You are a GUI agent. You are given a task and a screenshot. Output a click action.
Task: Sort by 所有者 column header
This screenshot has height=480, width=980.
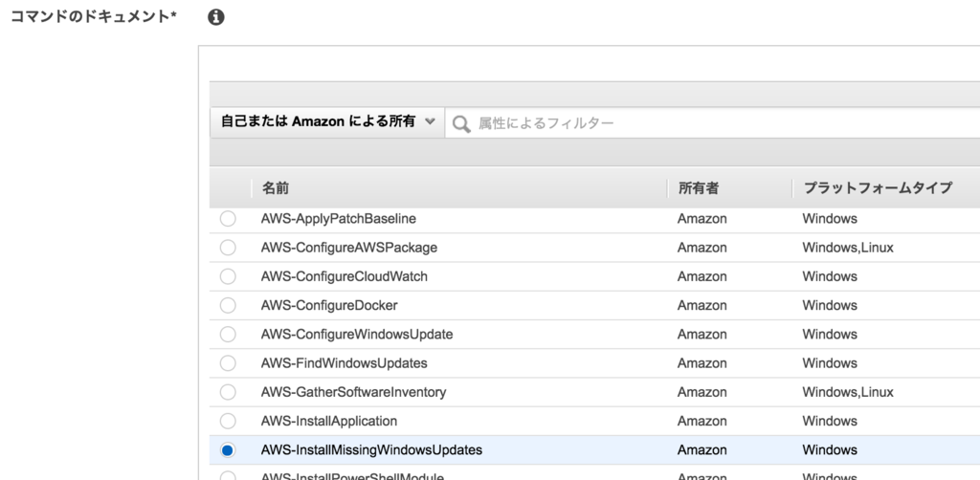(699, 187)
